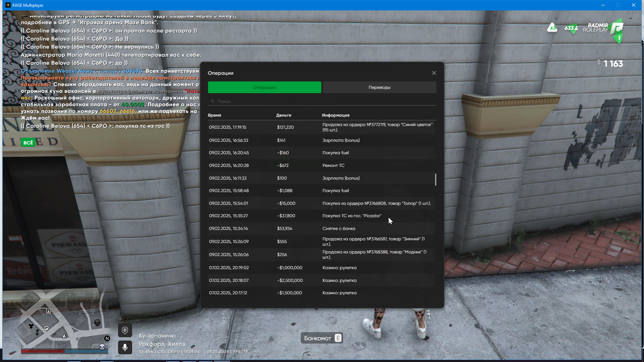Click the t-shirt clothing store icon on minimap
This screenshot has height=362, width=644.
31,326
